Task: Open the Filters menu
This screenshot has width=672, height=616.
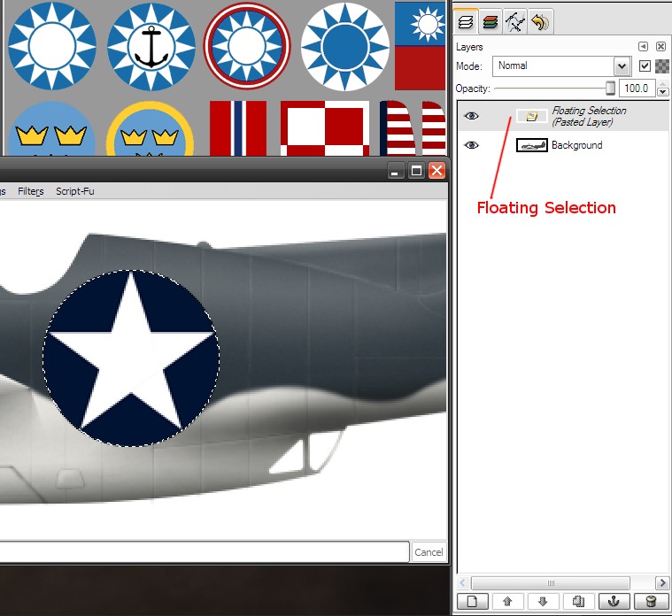Action: 30,191
